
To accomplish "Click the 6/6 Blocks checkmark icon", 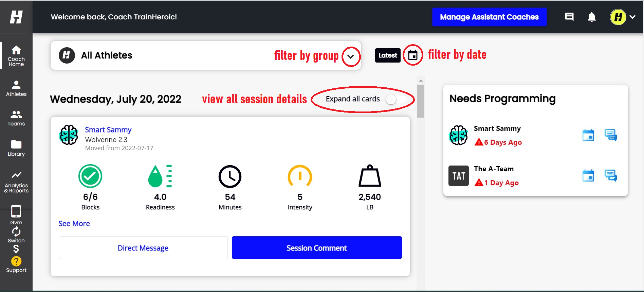I will [x=90, y=176].
